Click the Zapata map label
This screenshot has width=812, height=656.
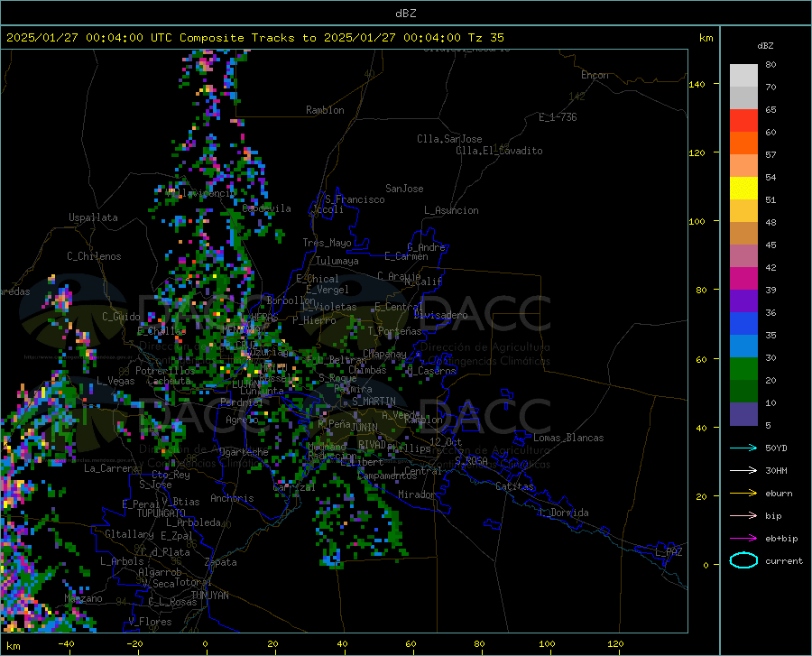[221, 562]
